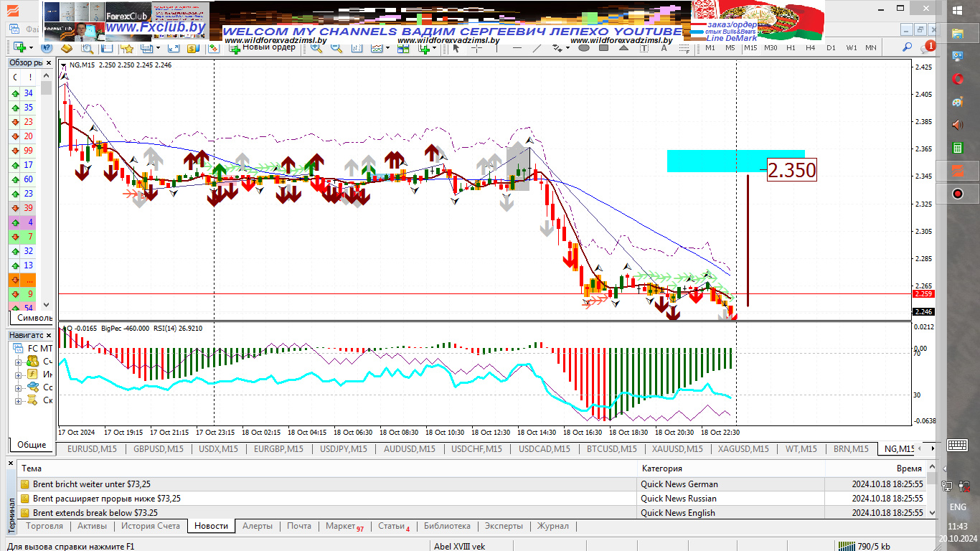Switch timeframe to M15
Viewport: 980px width, 551px height.
[x=750, y=47]
